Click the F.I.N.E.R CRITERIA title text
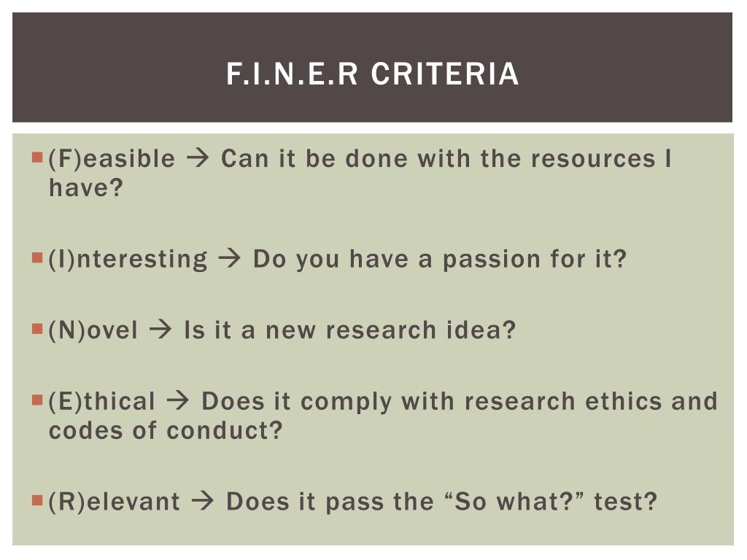The height and width of the screenshot is (560, 747). (373, 74)
